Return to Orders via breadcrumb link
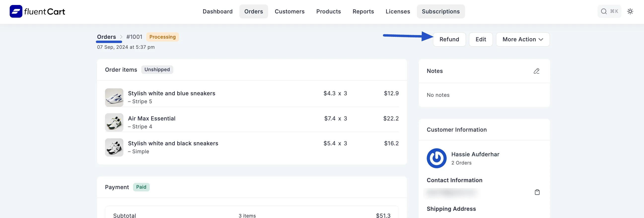The image size is (644, 218). coord(106,37)
